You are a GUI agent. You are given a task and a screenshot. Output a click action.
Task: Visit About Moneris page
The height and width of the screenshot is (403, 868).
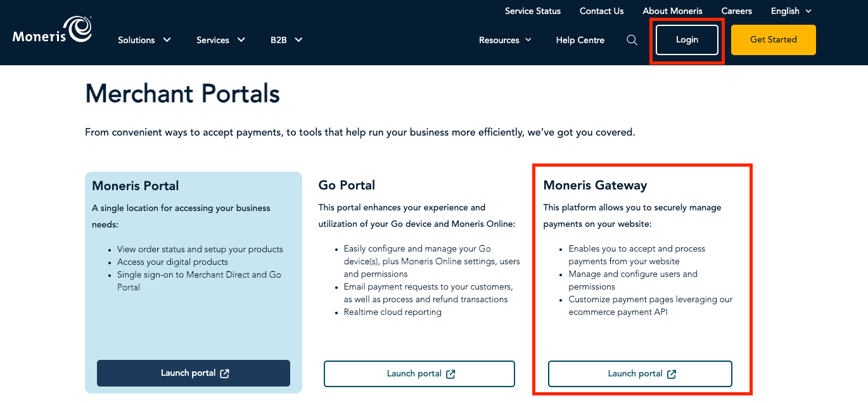[x=673, y=11]
